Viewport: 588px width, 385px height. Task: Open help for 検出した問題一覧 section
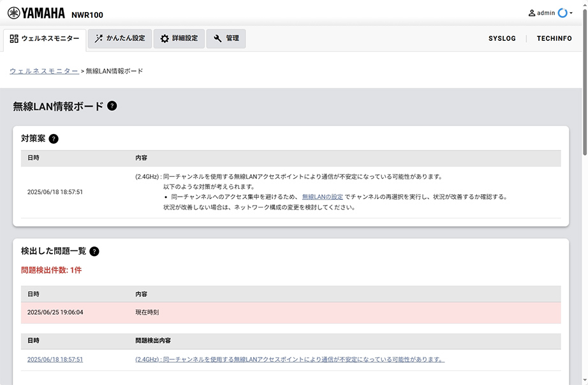click(x=95, y=251)
